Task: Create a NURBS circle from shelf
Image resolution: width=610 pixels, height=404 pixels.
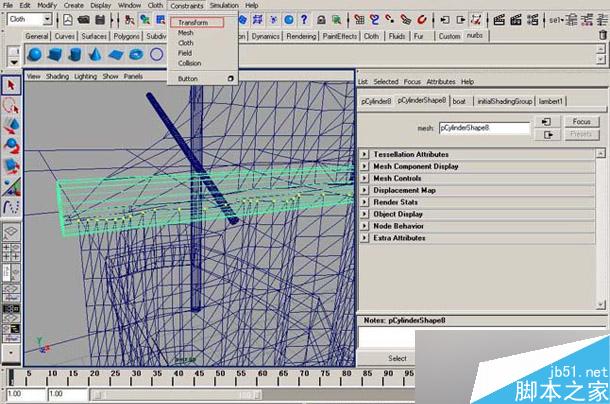Action: coord(156,54)
